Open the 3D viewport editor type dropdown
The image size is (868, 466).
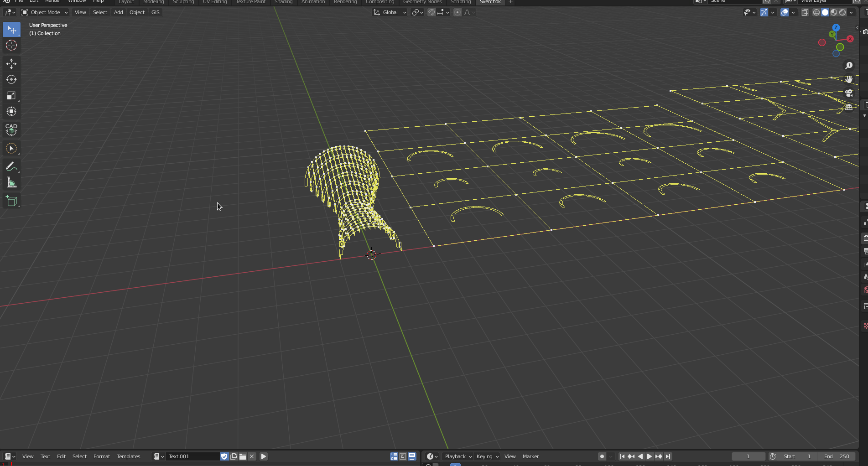[x=10, y=12]
